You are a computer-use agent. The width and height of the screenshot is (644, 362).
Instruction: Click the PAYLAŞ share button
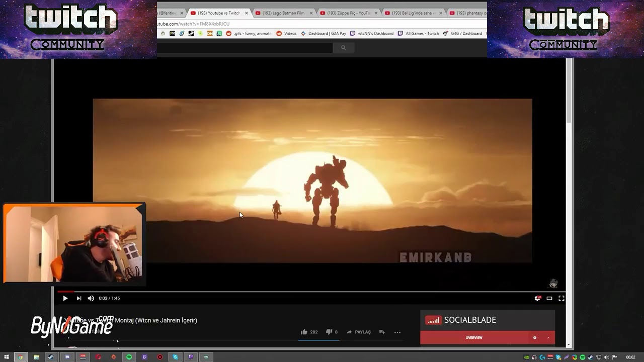click(359, 332)
